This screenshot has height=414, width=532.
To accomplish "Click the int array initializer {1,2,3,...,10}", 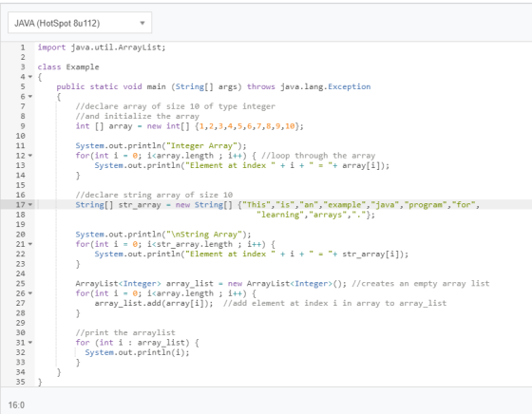I will click(x=247, y=125).
